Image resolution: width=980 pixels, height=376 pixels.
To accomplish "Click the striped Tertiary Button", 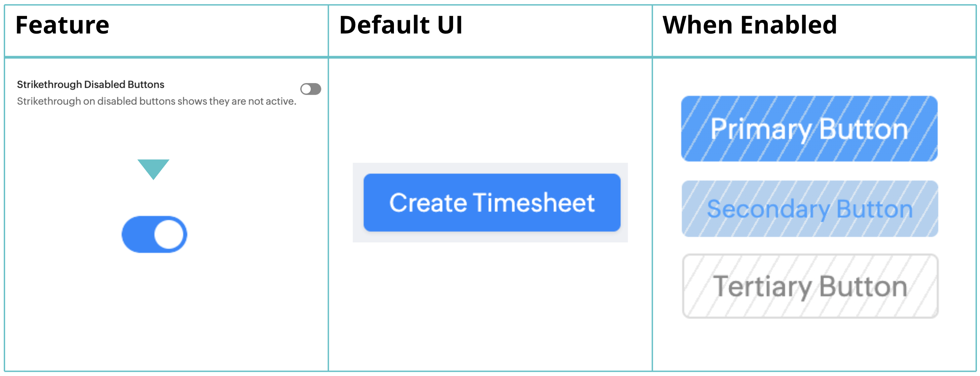I will click(810, 286).
